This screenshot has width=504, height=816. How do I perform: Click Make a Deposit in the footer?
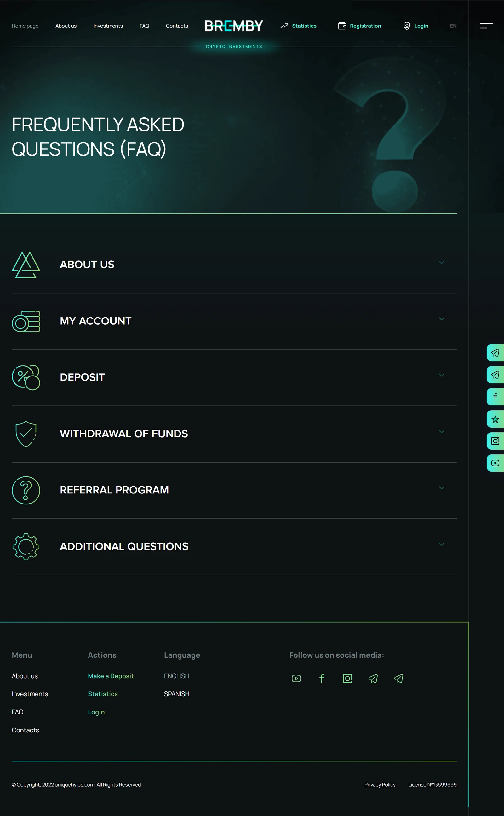[111, 676]
